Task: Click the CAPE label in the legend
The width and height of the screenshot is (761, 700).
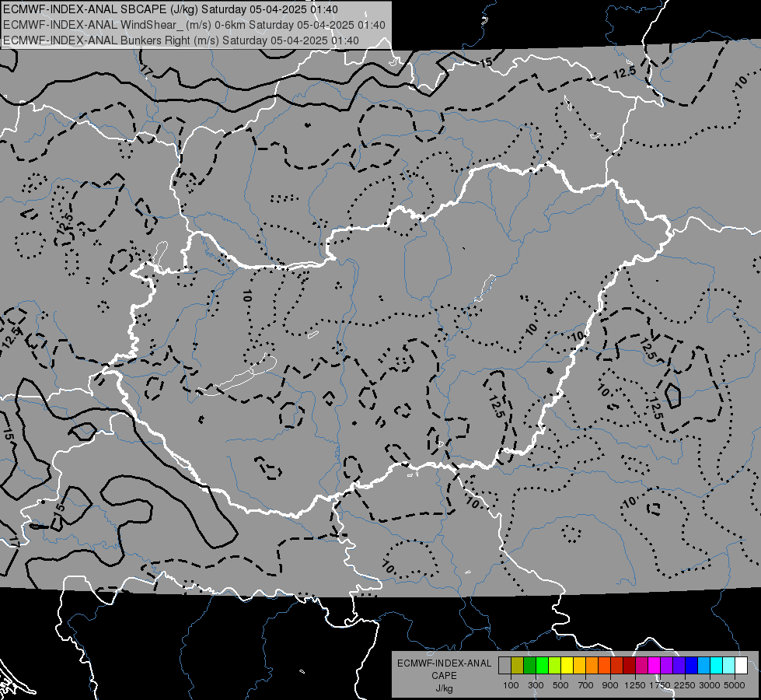Action: (444, 675)
